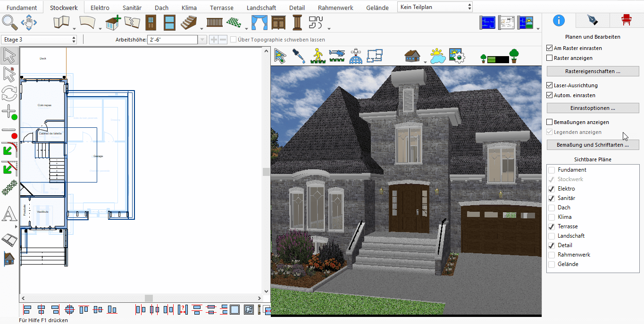Click the eyedropper tool in 3D toolbar
The width and height of the screenshot is (644, 324).
(299, 56)
